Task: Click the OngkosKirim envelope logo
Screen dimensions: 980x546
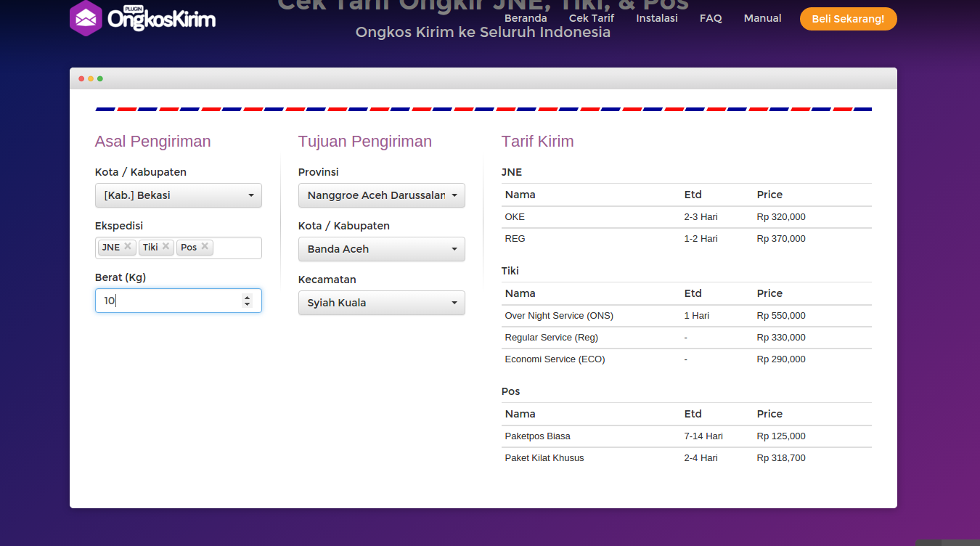Action: [x=142, y=18]
